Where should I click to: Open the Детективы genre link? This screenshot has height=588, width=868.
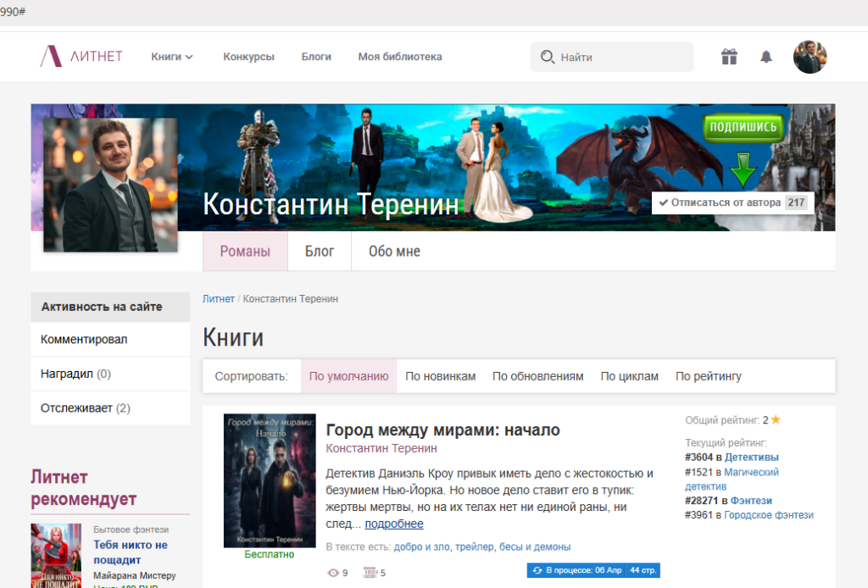coord(751,458)
